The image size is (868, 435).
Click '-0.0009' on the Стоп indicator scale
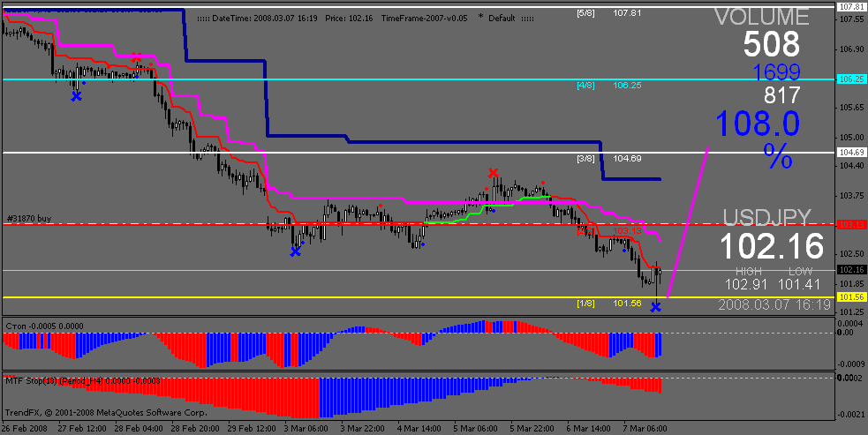tap(851, 364)
